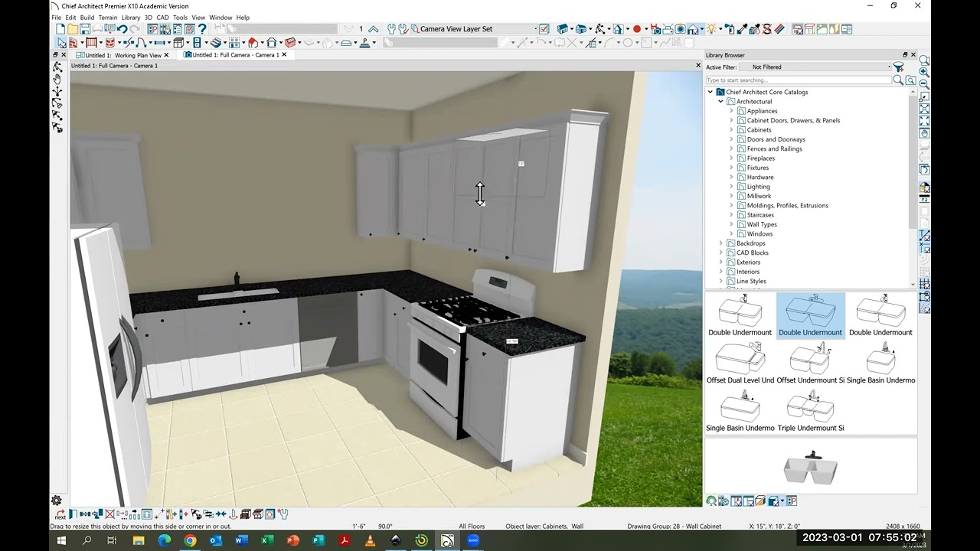Open the Terrain menu
This screenshot has width=980, height=551.
pyautogui.click(x=108, y=18)
